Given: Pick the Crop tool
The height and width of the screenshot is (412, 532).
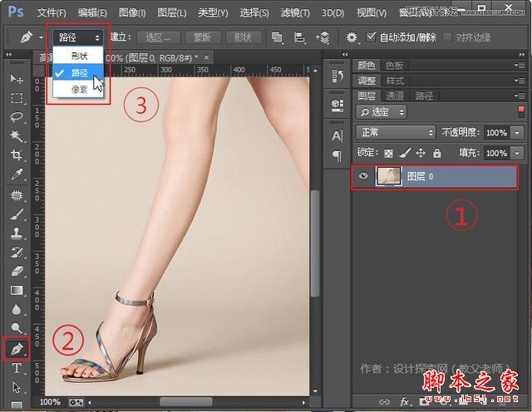Looking at the screenshot, I should pos(16,155).
